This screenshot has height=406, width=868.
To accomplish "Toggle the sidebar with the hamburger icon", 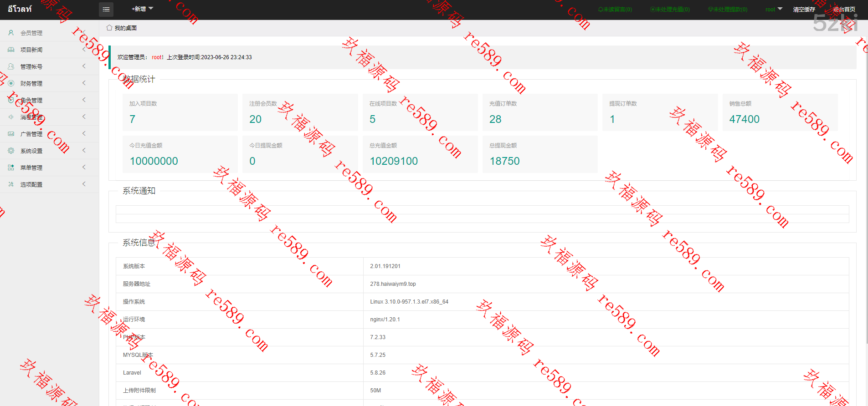I will [x=106, y=10].
